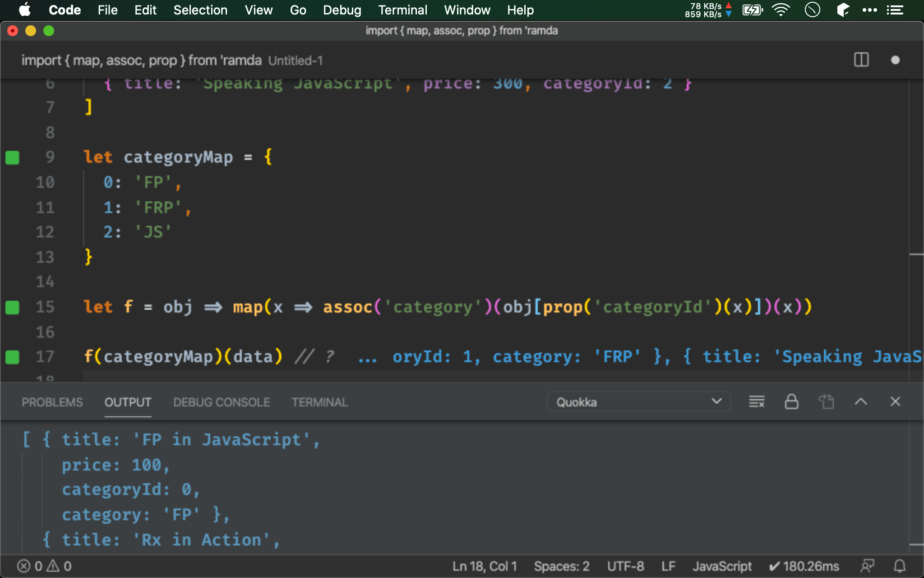Click the feedback smiley icon in status bar
924x578 pixels.
coord(867,566)
